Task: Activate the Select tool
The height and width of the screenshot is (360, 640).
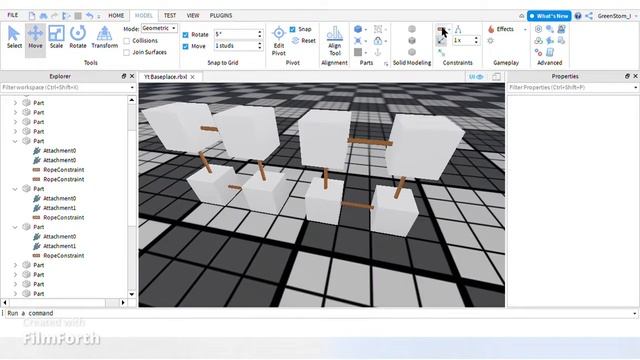Action: point(14,37)
